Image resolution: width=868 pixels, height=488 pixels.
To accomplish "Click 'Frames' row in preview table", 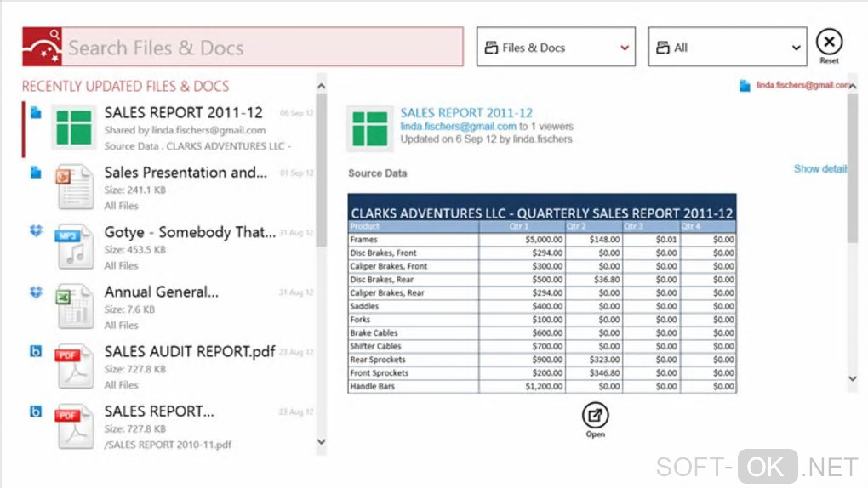I will (x=542, y=240).
